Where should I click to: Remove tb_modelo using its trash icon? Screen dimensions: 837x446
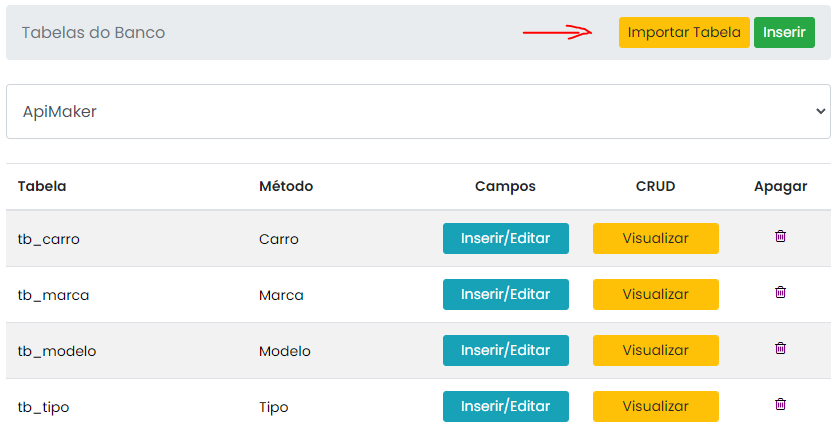pos(780,349)
